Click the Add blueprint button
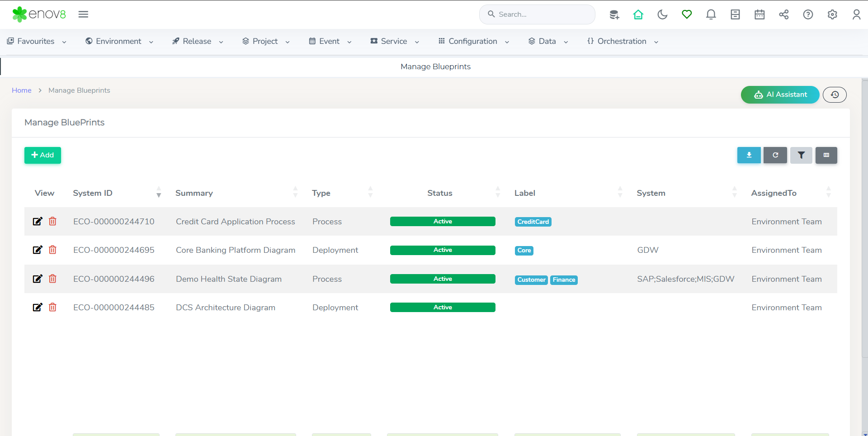The height and width of the screenshot is (436, 868). pos(42,155)
